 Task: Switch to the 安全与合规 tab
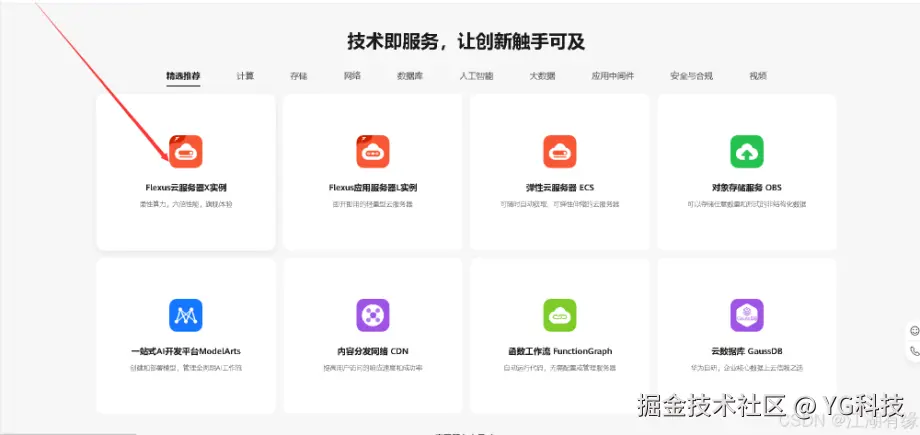click(692, 76)
